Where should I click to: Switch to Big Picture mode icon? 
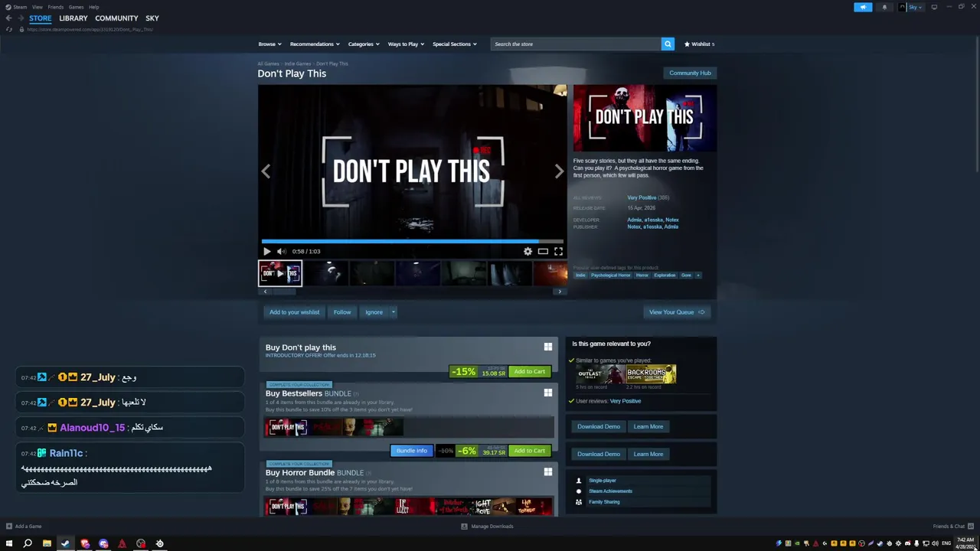coord(934,7)
